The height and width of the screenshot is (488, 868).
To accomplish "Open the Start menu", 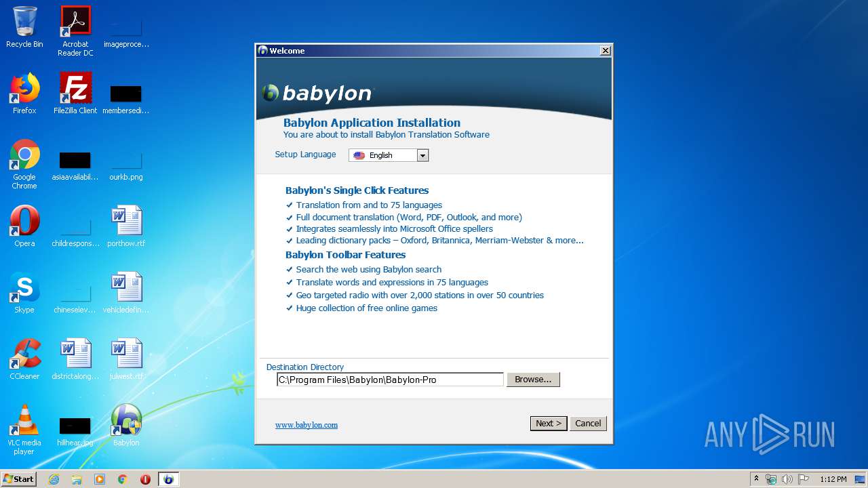I will point(19,479).
